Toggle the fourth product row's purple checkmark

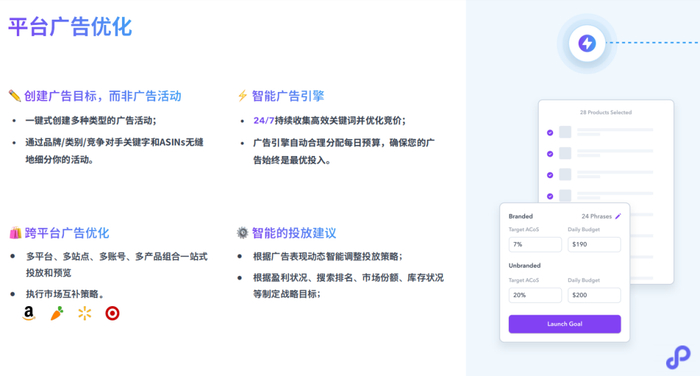click(x=550, y=196)
